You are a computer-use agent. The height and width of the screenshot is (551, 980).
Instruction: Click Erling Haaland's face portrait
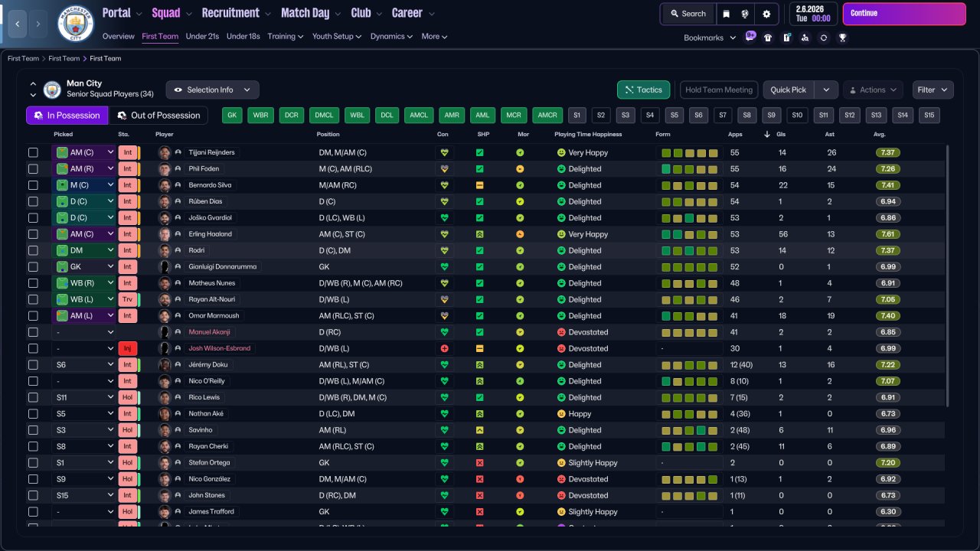(165, 234)
